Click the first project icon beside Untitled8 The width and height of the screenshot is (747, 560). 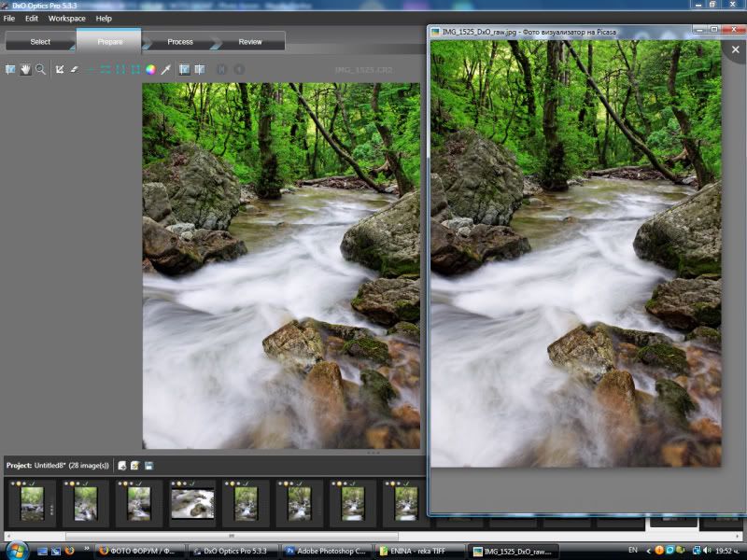click(x=122, y=465)
